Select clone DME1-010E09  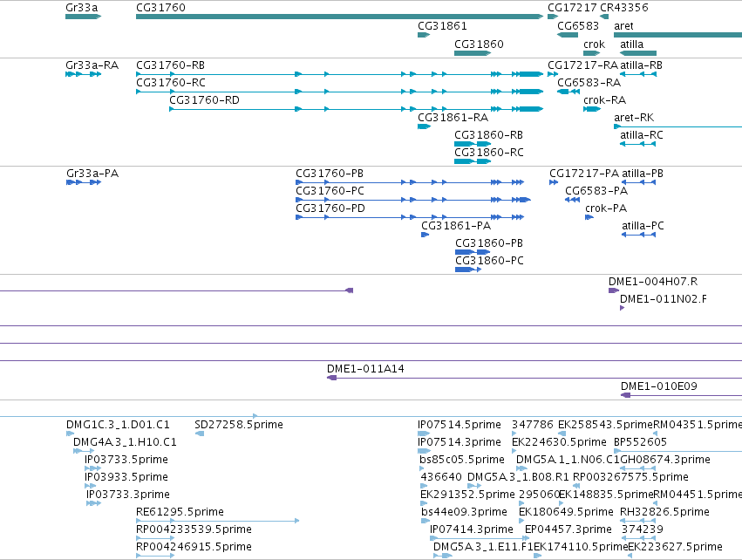pos(658,386)
